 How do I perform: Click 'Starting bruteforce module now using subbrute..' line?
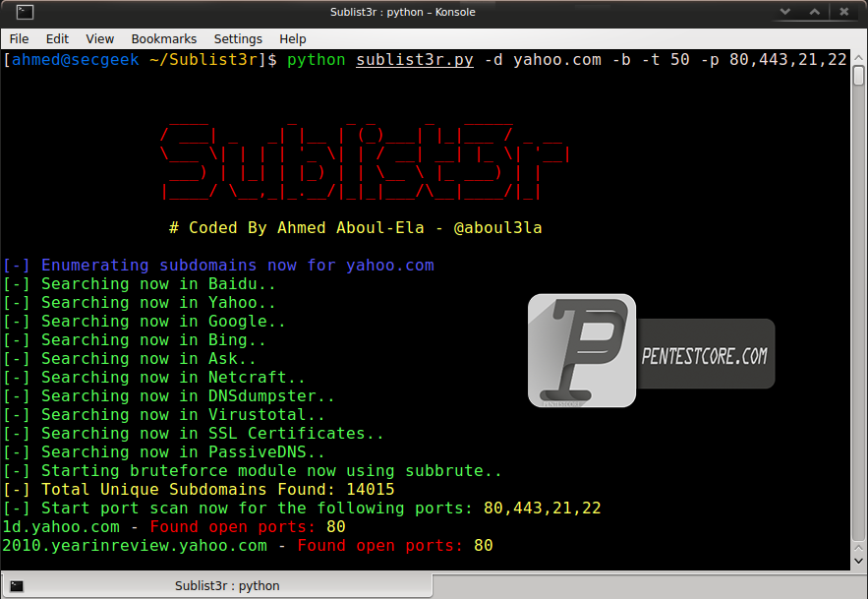(253, 471)
